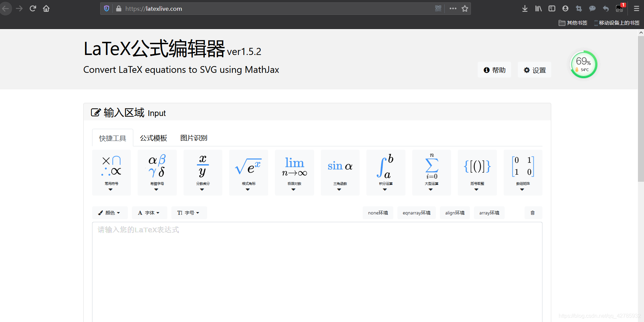
Task: Click the scrollbar up arrow
Action: tap(641, 33)
